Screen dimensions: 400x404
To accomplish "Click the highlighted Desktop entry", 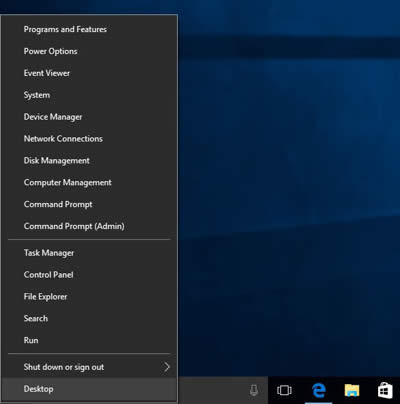I will (x=89, y=389).
